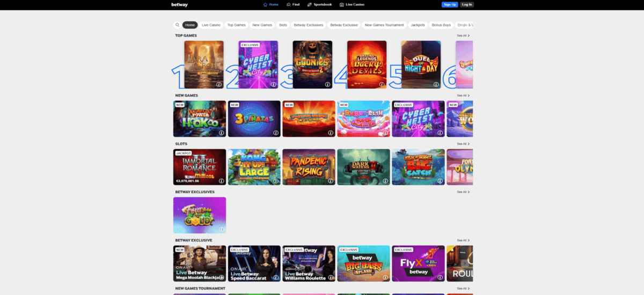Open Duel of Night & Day thumbnail
Screen dimensions: 644x295
tap(421, 64)
